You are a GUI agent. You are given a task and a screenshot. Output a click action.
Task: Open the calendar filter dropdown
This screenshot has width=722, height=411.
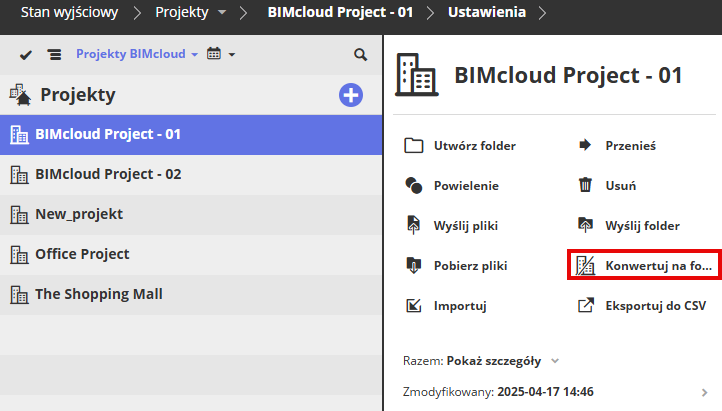[220, 54]
